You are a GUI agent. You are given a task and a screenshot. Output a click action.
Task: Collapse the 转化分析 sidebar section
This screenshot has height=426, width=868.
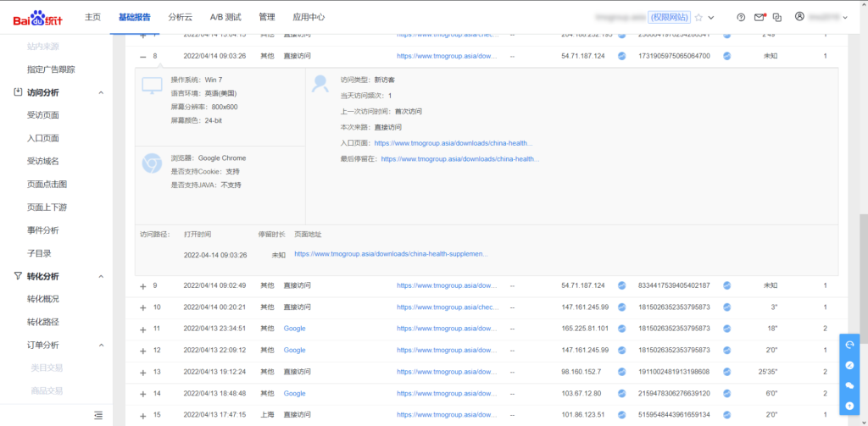(101, 276)
